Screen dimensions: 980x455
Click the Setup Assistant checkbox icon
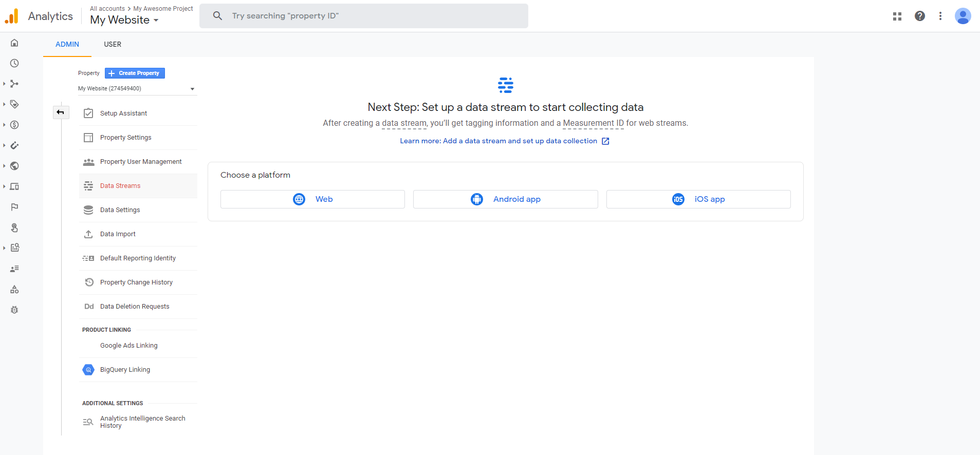click(x=88, y=113)
